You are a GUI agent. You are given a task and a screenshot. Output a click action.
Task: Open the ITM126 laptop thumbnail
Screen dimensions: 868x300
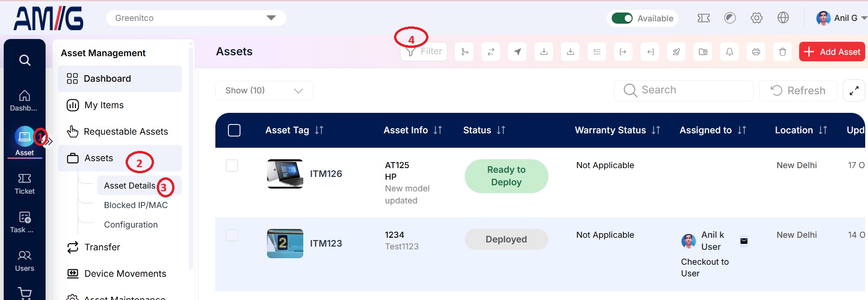click(285, 174)
